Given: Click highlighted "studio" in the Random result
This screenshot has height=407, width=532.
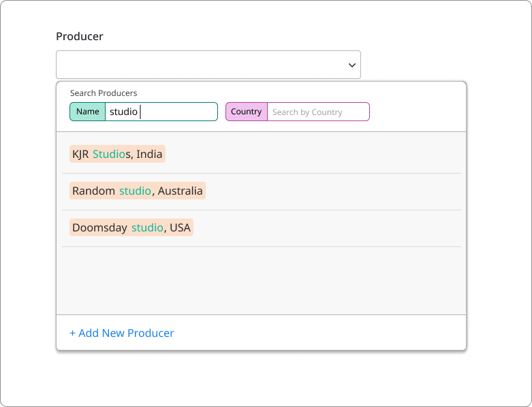Looking at the screenshot, I should click(135, 191).
